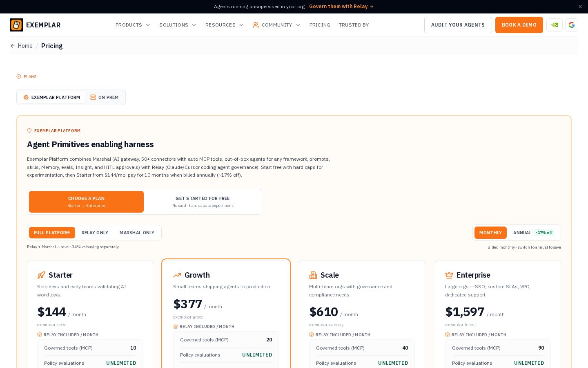Click the Exemplar Platform tab gear icon
The width and height of the screenshot is (588, 368).
point(26,97)
